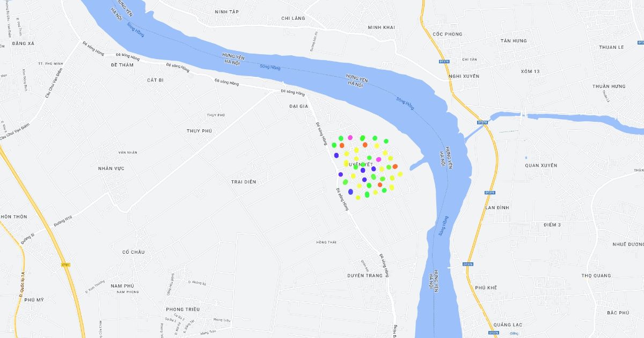Select the Quảng Lạc place label

[494, 324]
